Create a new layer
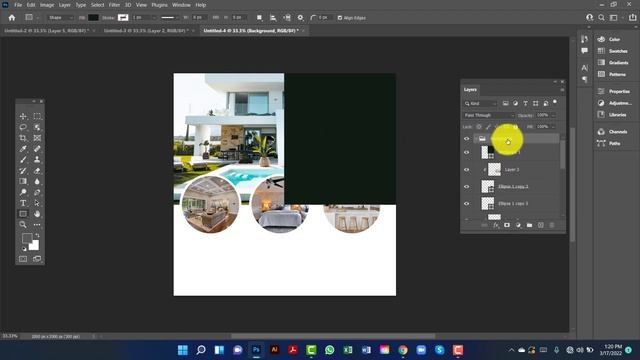The height and width of the screenshot is (360, 640). click(x=541, y=225)
